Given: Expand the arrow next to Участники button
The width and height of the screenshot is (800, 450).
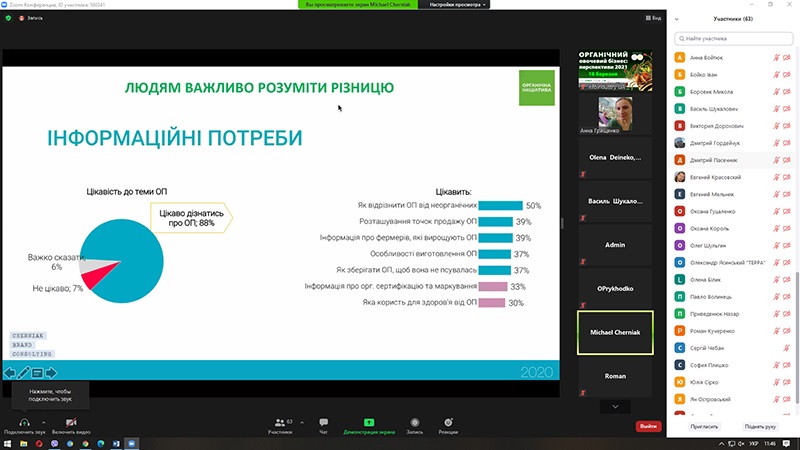Looking at the screenshot, I should 302,422.
